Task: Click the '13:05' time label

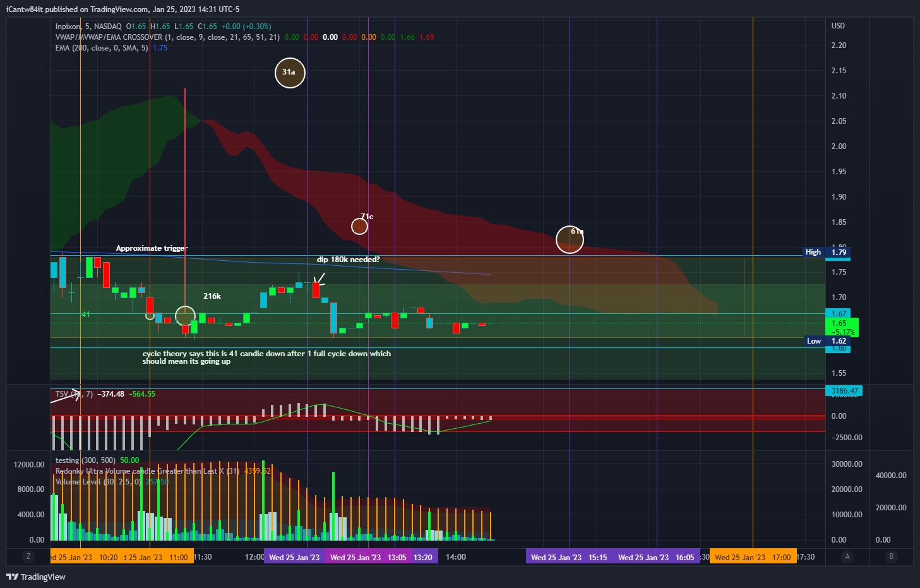Action: point(397,557)
